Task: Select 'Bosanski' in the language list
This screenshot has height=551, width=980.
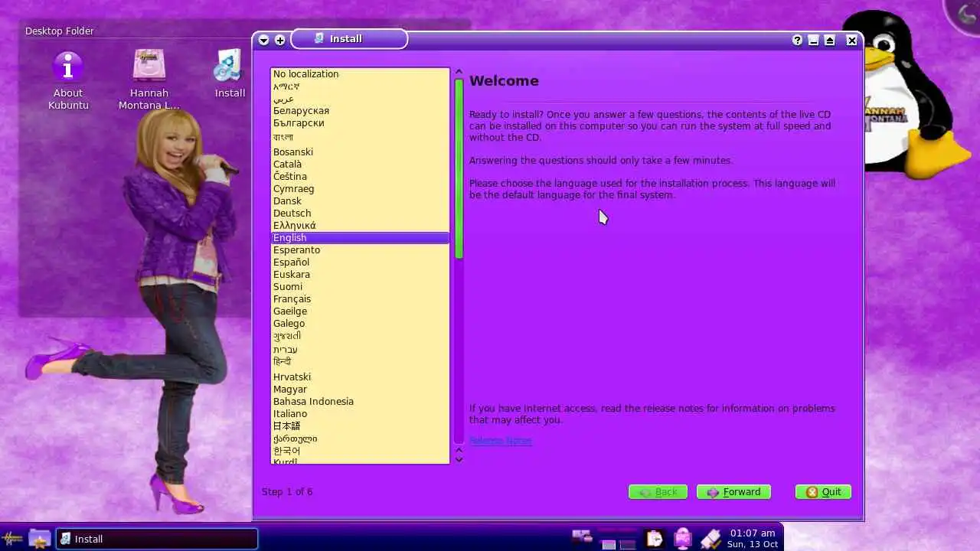Action: (360, 152)
